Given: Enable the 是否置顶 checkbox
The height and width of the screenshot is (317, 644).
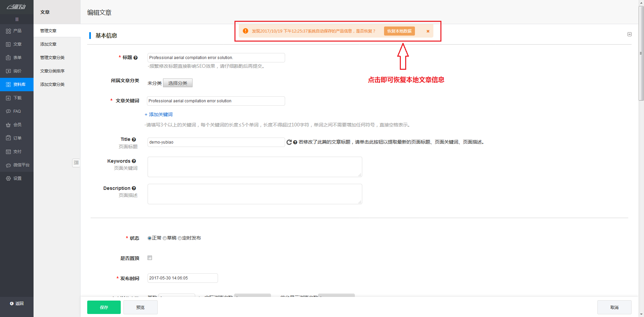Looking at the screenshot, I should (x=150, y=258).
